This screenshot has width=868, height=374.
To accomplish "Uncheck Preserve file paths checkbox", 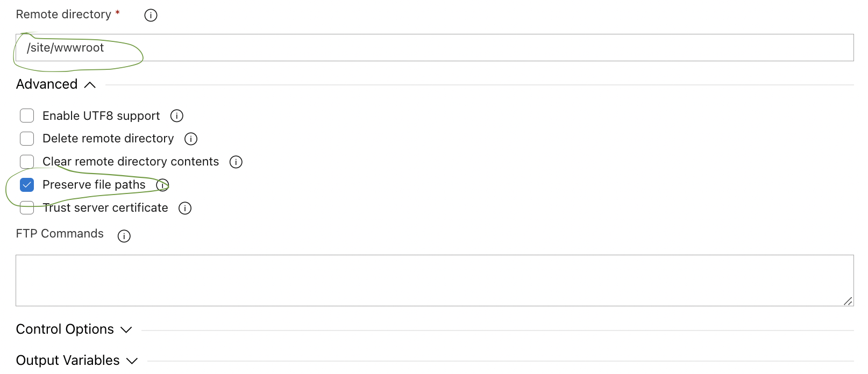I will click(27, 185).
